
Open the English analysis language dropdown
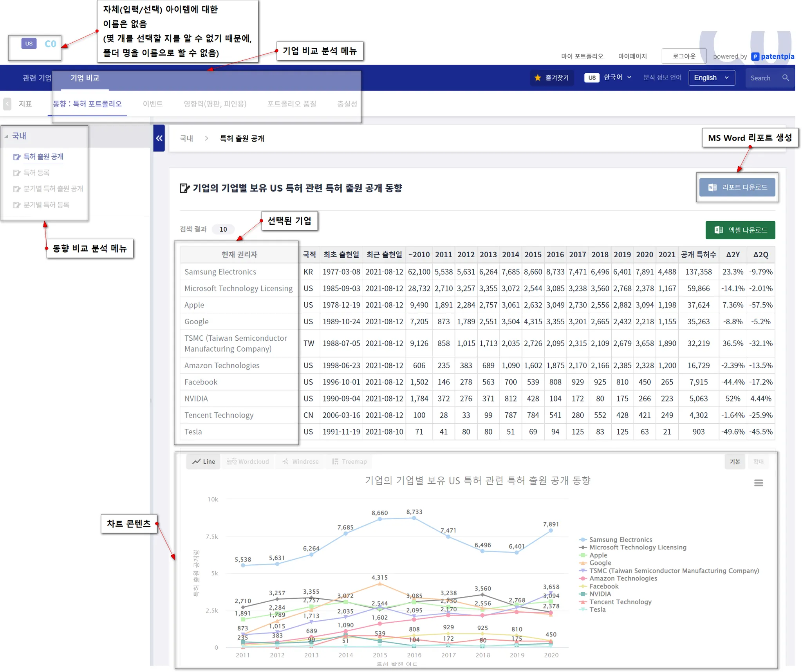coord(711,78)
